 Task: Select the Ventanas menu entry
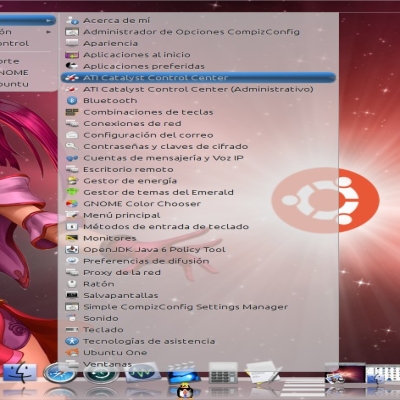tap(198, 364)
